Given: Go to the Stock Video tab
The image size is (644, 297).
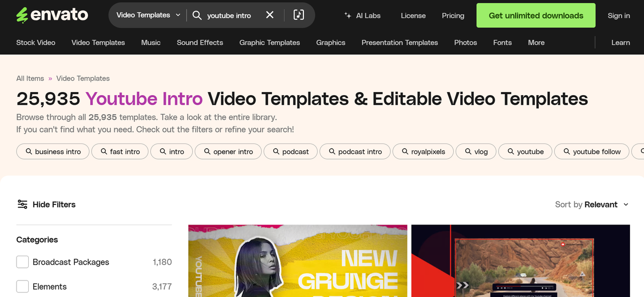Looking at the screenshot, I should 36,43.
